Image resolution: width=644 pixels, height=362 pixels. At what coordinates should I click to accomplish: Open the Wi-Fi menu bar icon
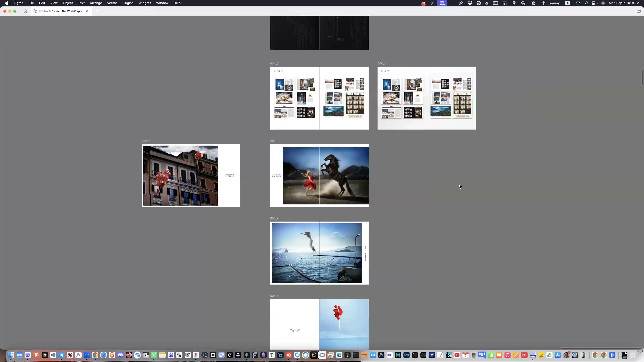tap(578, 3)
